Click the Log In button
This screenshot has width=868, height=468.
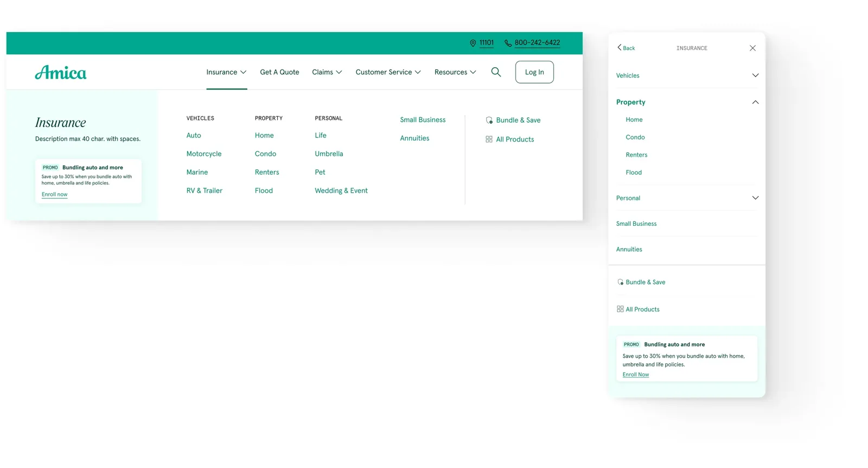pos(534,72)
